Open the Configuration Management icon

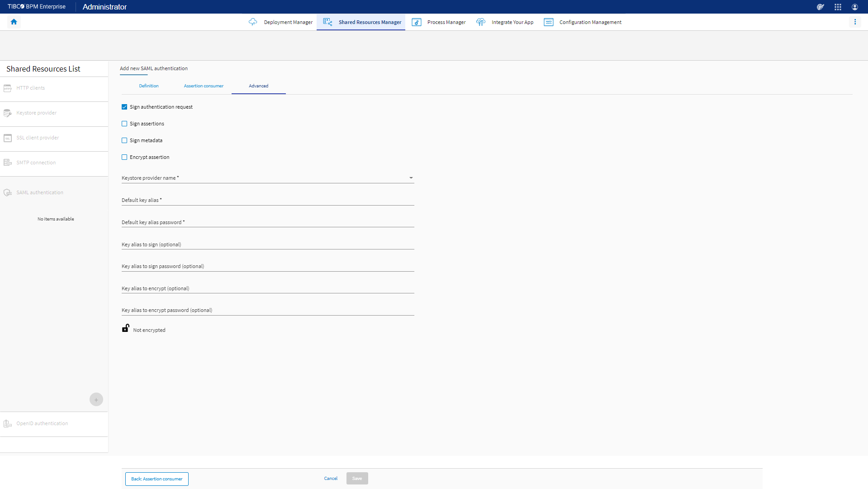pyautogui.click(x=549, y=22)
